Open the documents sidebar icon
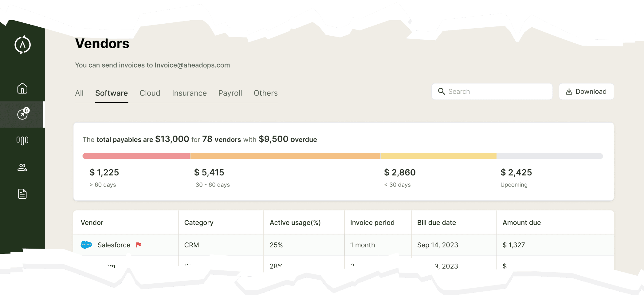The height and width of the screenshot is (295, 644). (22, 194)
